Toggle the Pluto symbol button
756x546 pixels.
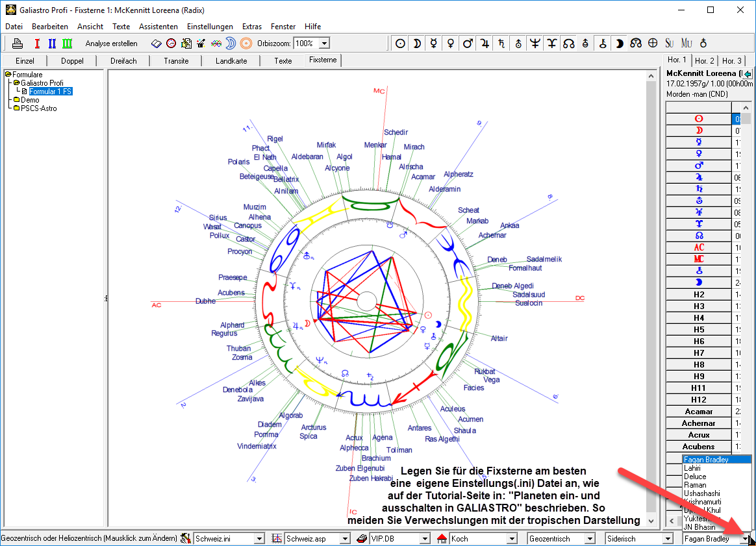[x=552, y=43]
